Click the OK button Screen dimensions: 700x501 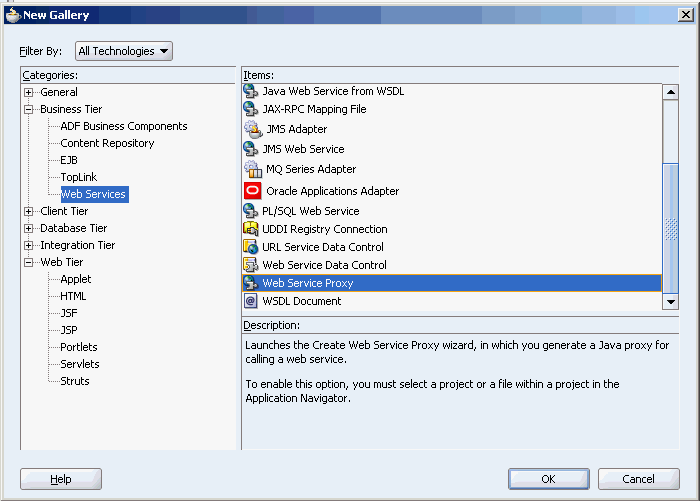point(549,479)
